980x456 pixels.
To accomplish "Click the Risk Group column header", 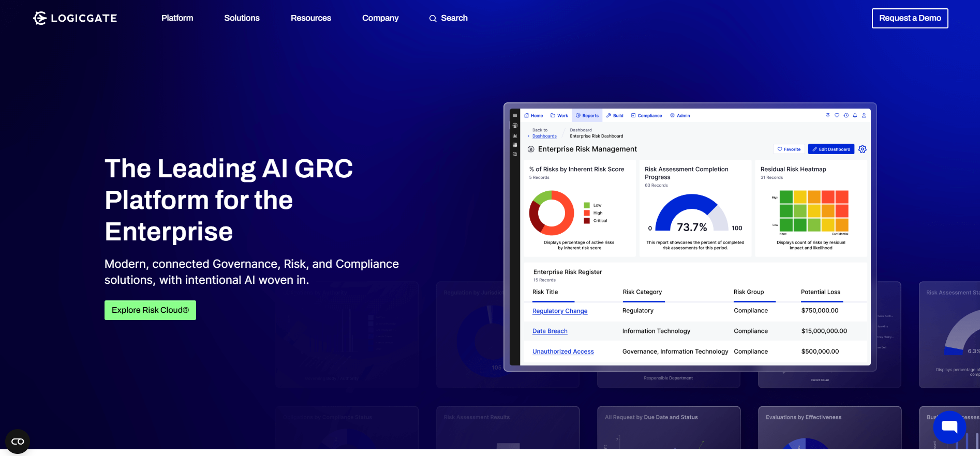I will pyautogui.click(x=749, y=292).
